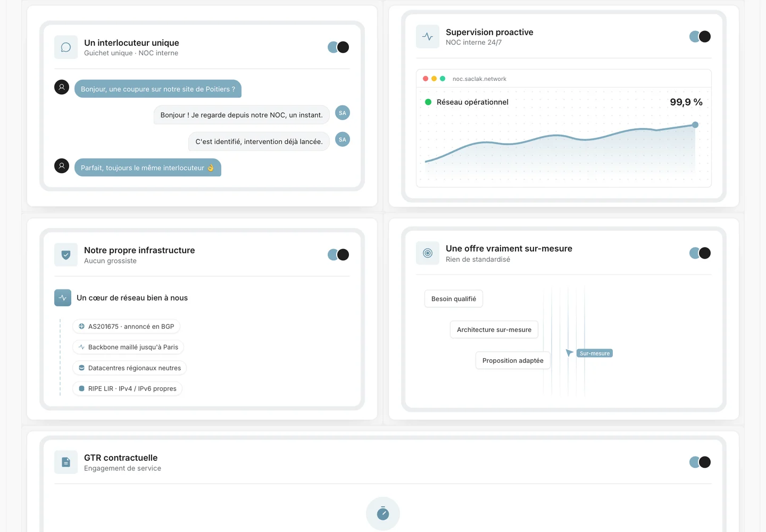Click the Architecture sur-mesure chip

[x=494, y=330]
